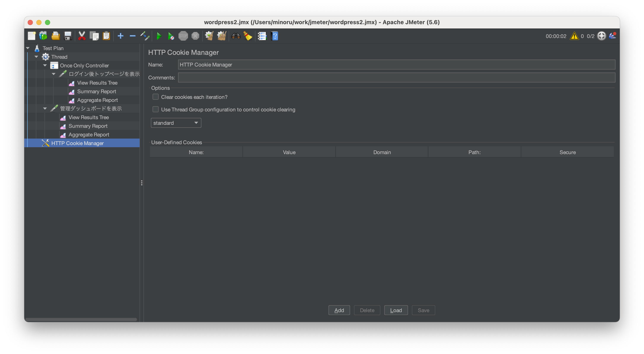Click the Cut scissors toolbar icon
644x354 pixels.
(81, 36)
